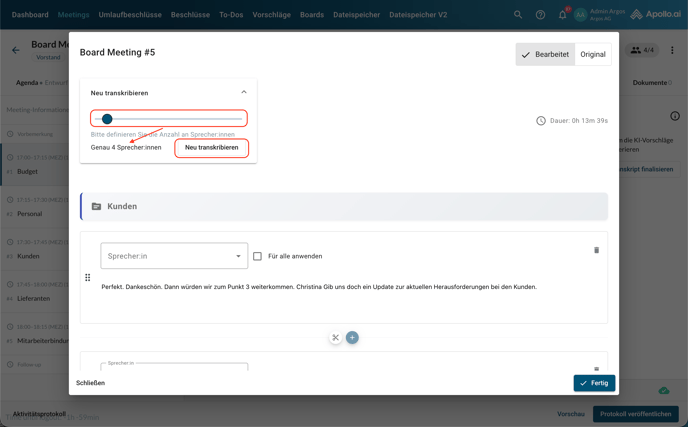
Task: Open the help question mark icon
Action: click(540, 15)
